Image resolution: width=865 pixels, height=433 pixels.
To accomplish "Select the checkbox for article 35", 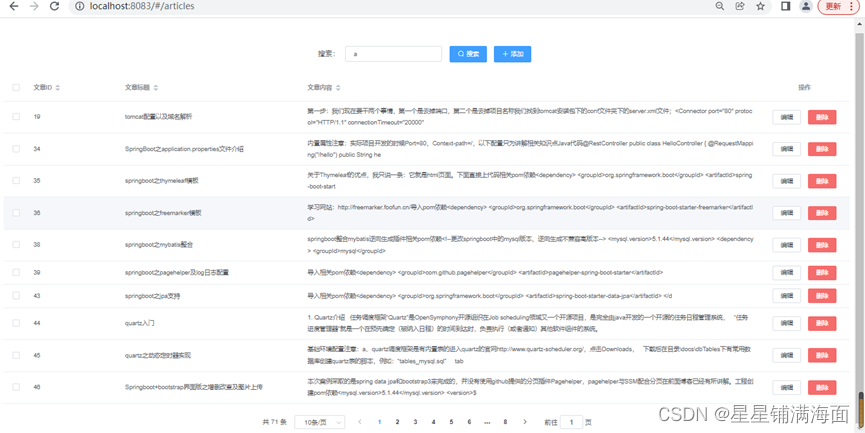I will (16, 180).
